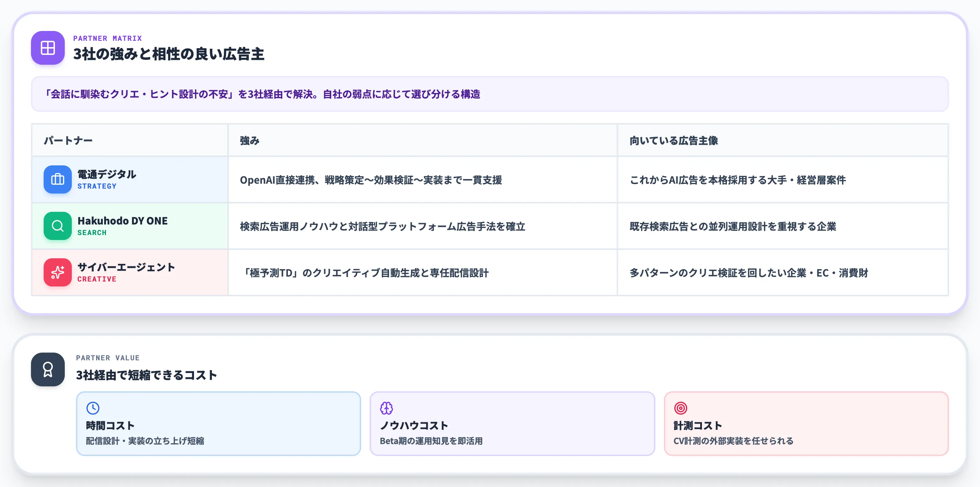Click the サイバーエージェント partner name
The width and height of the screenshot is (980, 487).
(126, 267)
